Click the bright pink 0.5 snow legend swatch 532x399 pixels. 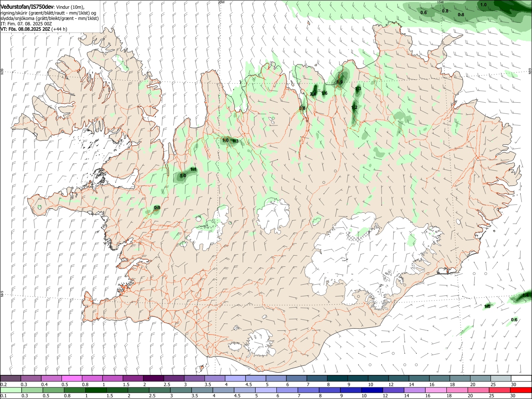pos(71,379)
